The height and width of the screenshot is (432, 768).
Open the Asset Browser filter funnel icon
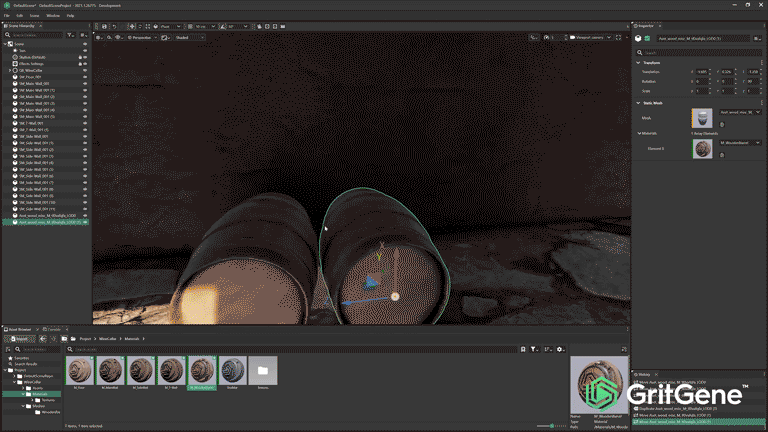click(x=534, y=349)
